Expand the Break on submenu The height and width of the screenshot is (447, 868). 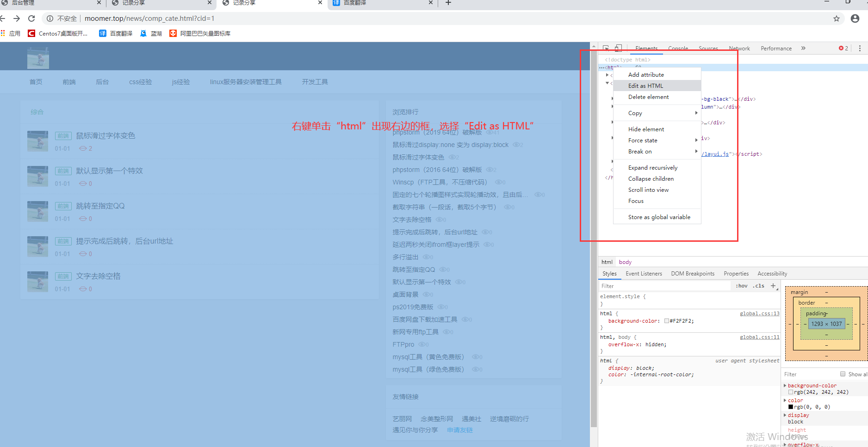tap(657, 152)
